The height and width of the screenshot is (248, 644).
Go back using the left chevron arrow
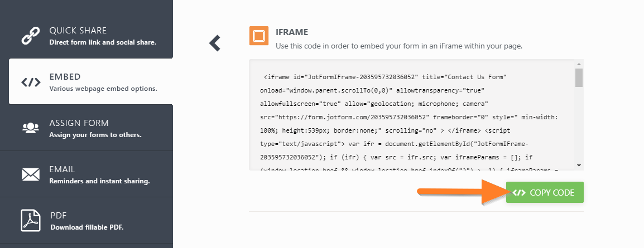[x=215, y=43]
